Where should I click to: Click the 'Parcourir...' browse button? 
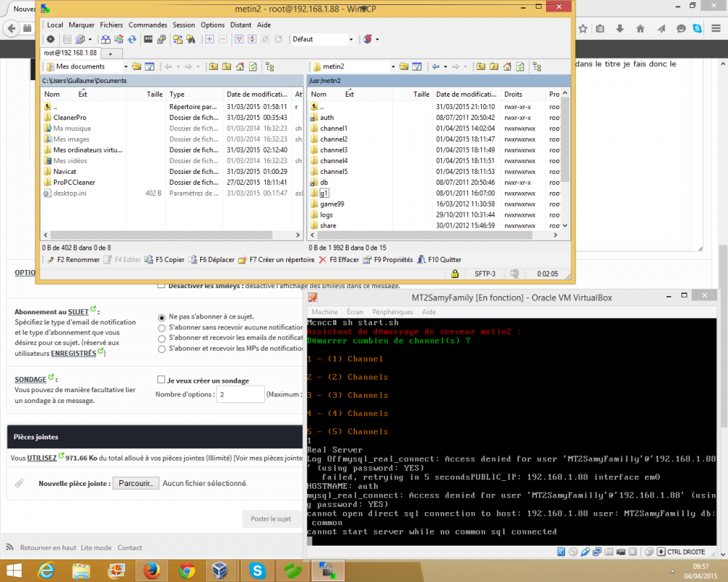[x=135, y=483]
